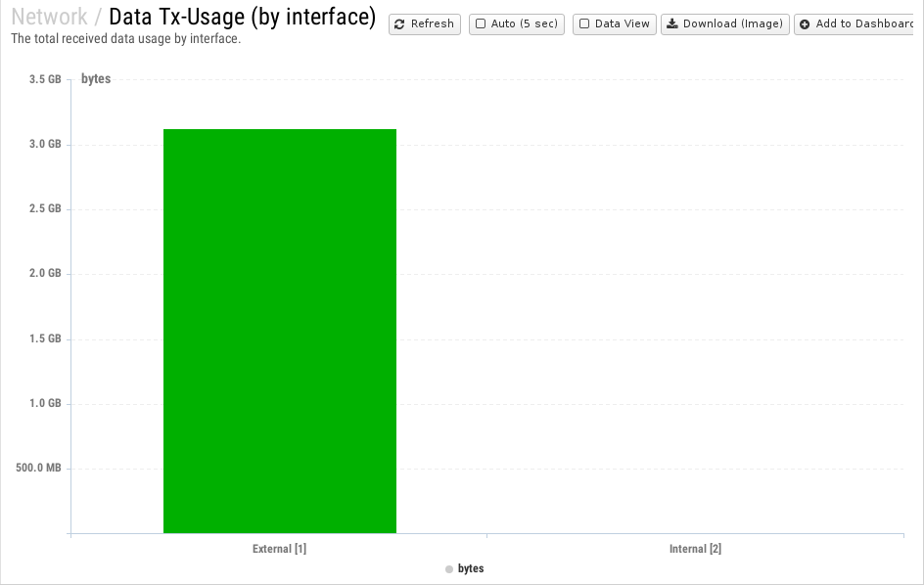The height and width of the screenshot is (585, 924).
Task: Click the 'total received data usage' description
Action: [126, 39]
